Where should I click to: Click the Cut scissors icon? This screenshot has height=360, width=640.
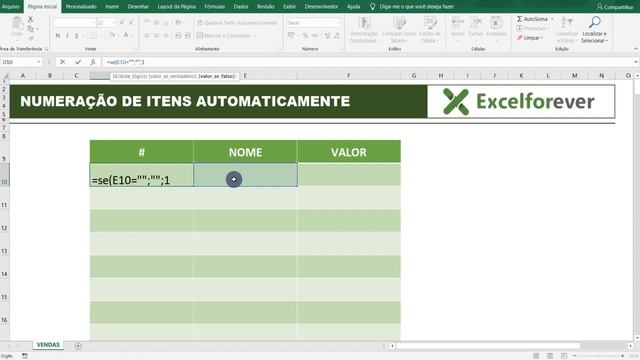(x=31, y=20)
